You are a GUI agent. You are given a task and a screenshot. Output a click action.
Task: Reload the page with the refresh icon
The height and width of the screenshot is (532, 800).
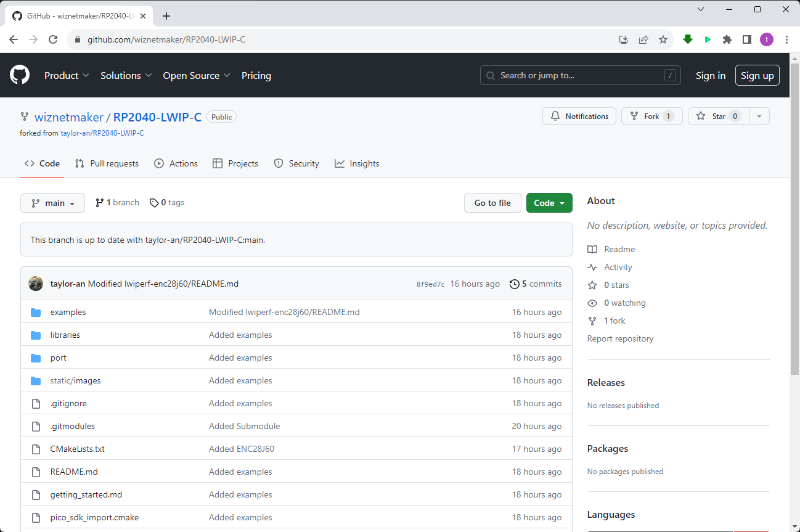tap(53, 39)
